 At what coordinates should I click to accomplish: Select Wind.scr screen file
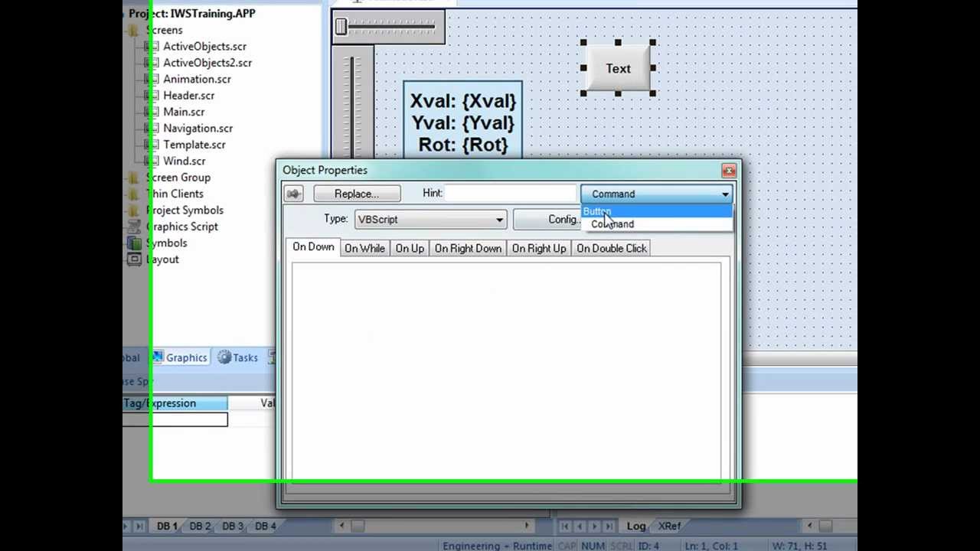click(x=184, y=161)
